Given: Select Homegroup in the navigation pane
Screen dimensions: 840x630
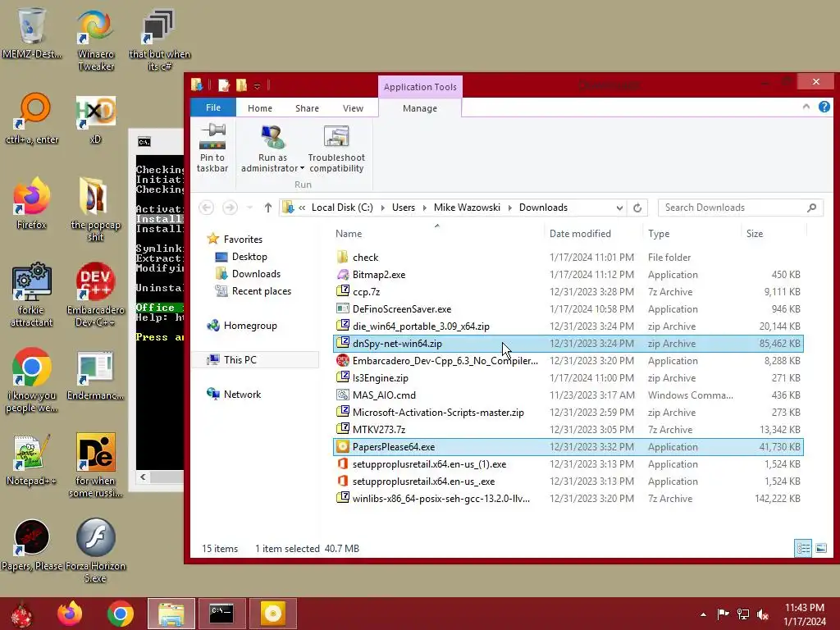Looking at the screenshot, I should [249, 325].
